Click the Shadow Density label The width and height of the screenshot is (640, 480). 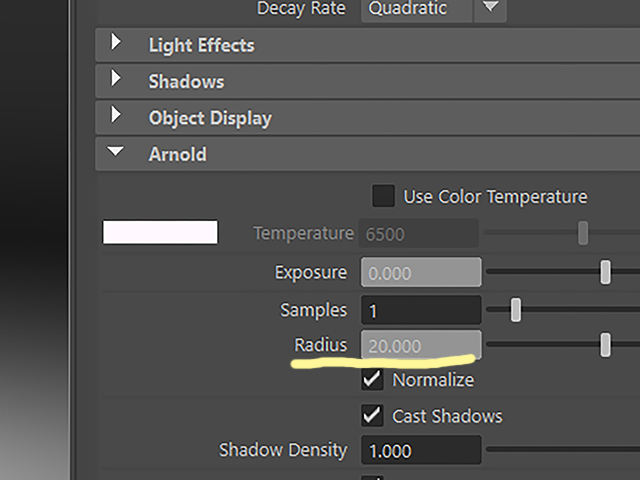tap(283, 450)
